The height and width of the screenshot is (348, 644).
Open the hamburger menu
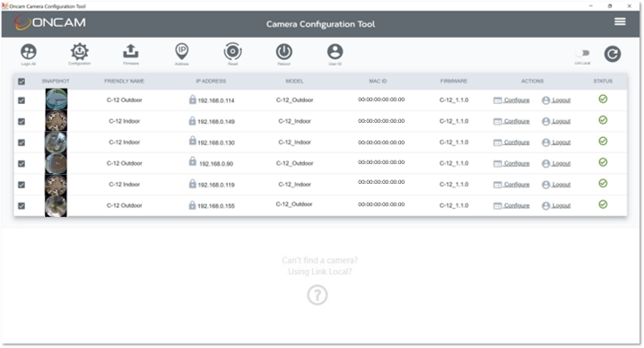pyautogui.click(x=620, y=22)
